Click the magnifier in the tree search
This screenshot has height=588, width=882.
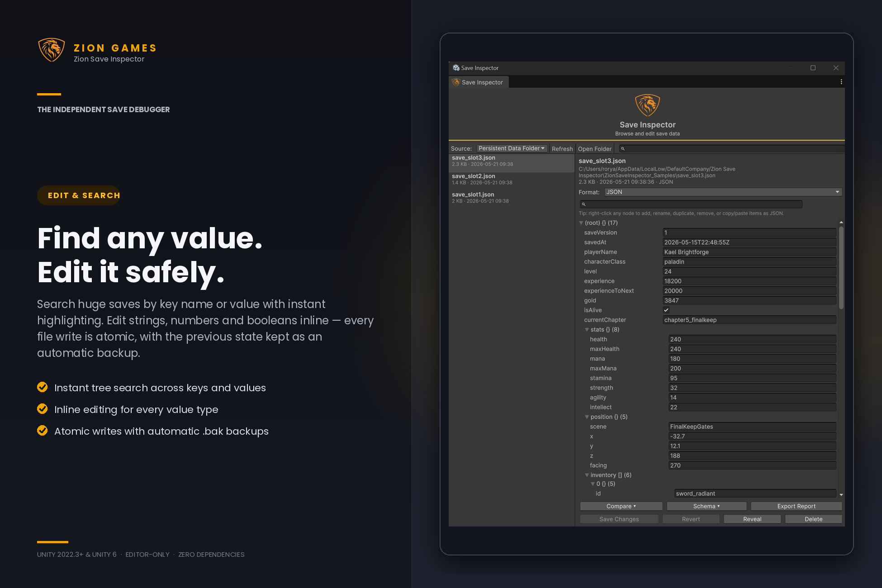(583, 204)
